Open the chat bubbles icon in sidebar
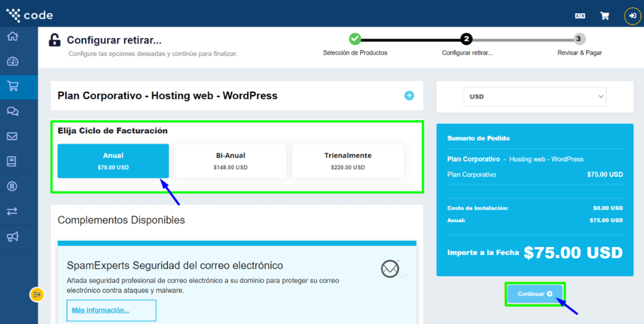Screen dimensions: 644x324 pos(12,111)
